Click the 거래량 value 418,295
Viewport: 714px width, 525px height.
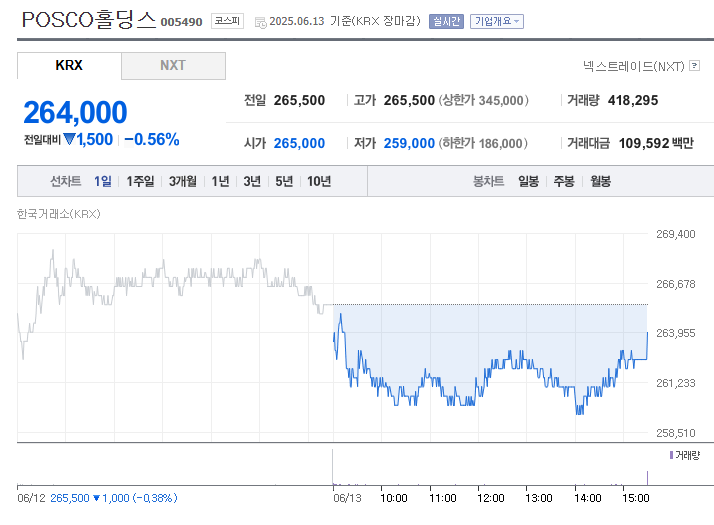tap(633, 100)
